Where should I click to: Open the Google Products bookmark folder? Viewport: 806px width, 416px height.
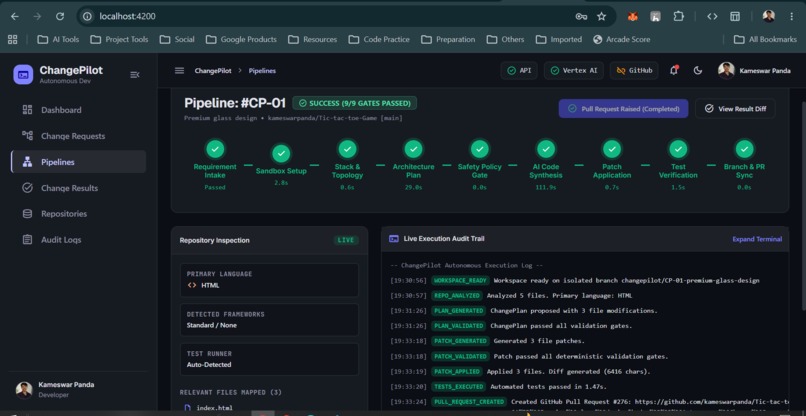[241, 39]
